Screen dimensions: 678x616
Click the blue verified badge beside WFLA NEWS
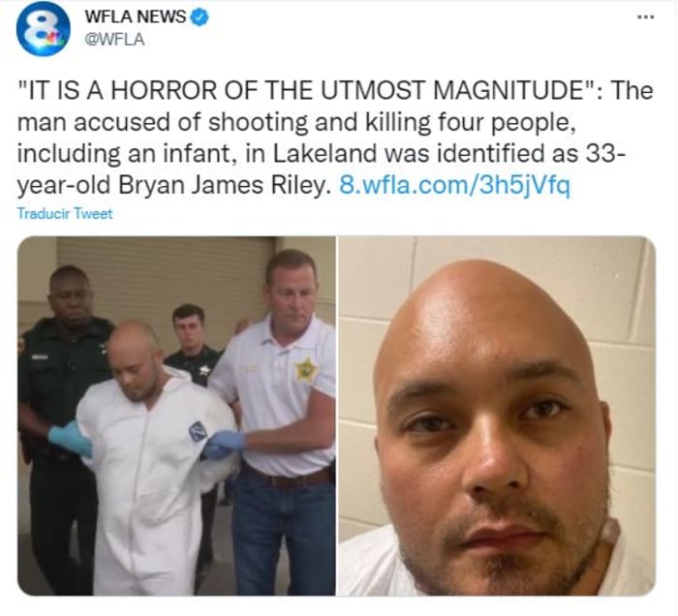pyautogui.click(x=200, y=17)
